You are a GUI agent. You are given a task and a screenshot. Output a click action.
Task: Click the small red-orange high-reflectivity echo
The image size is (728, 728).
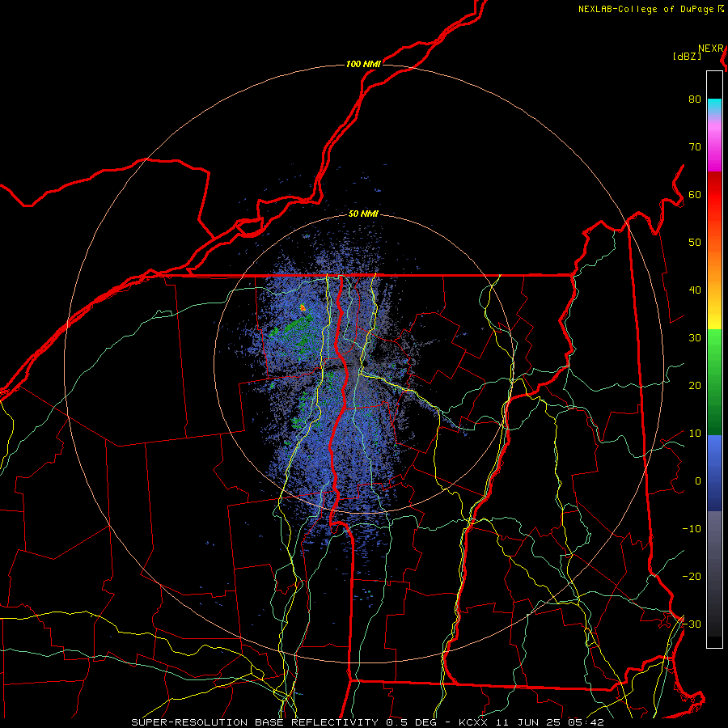[303, 307]
